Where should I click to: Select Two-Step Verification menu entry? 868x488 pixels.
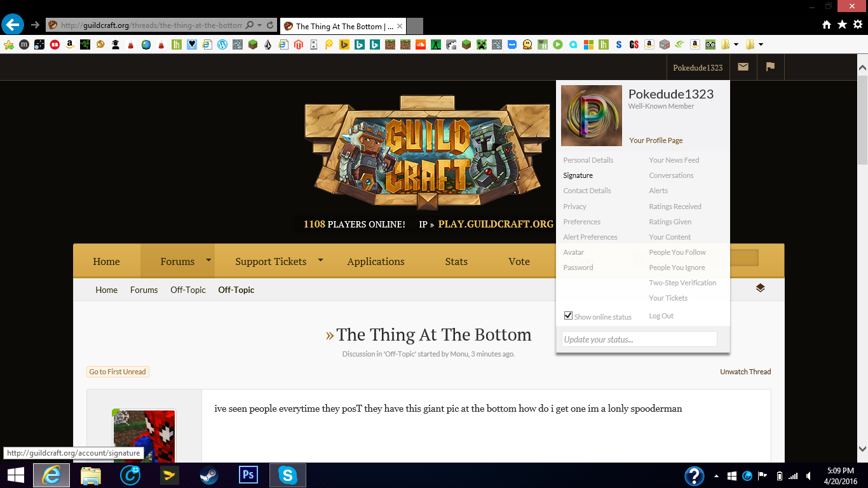(x=682, y=283)
